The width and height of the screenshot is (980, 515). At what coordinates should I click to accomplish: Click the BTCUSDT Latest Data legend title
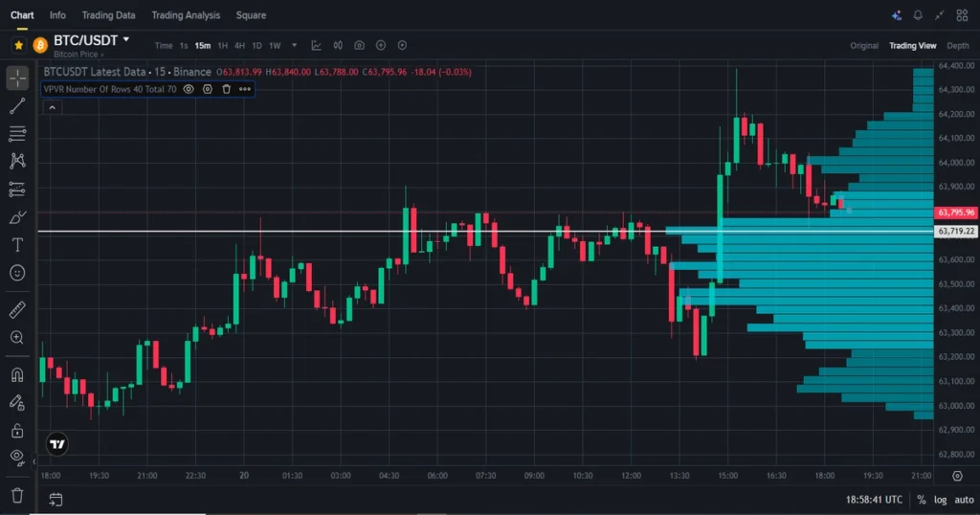(x=127, y=72)
